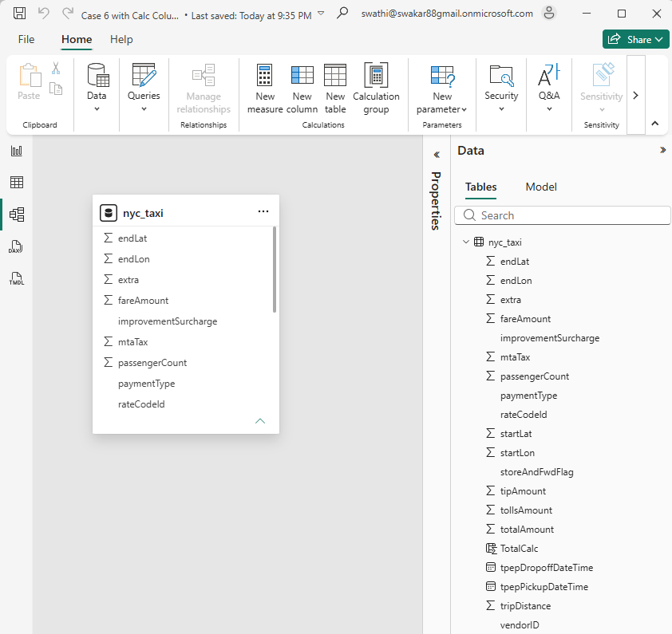Screen dimensions: 672x634
Task: Click the nyc_taxi table grid icon in Data pane
Action: click(479, 242)
